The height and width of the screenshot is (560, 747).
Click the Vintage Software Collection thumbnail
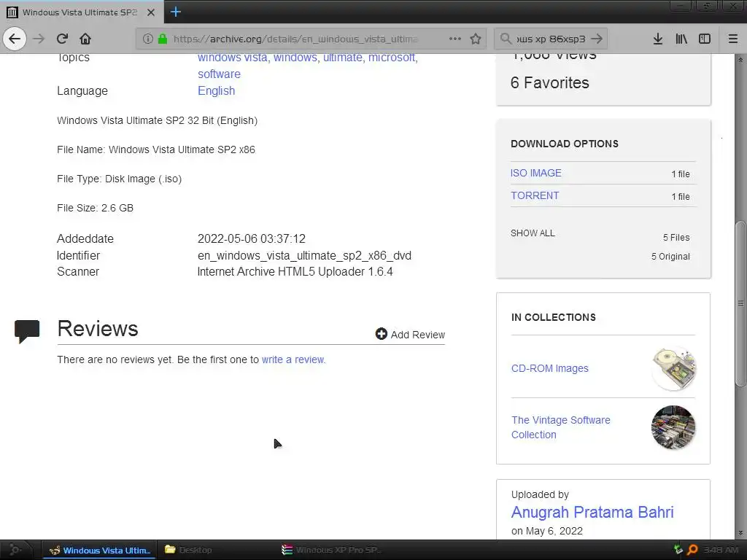tap(673, 427)
